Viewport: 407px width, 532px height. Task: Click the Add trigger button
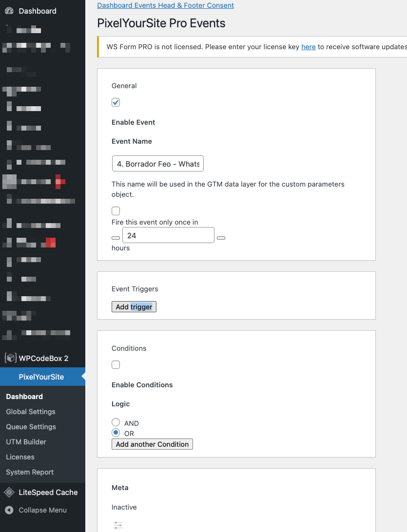pyautogui.click(x=134, y=307)
